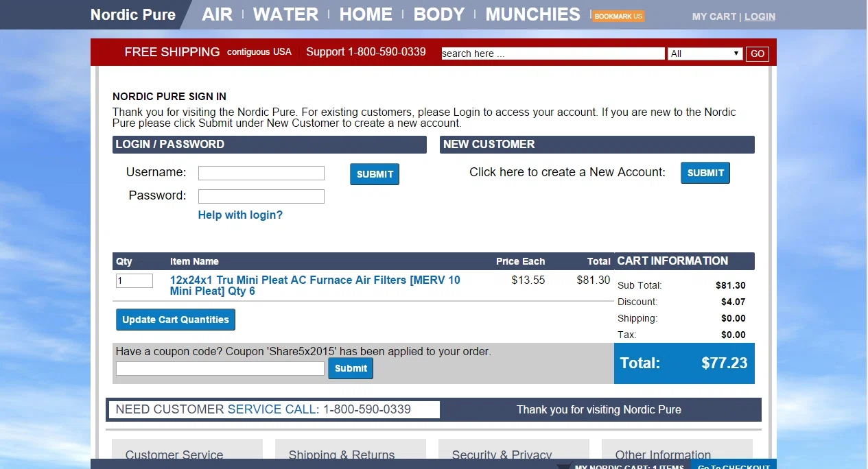Focus the Password input field
The width and height of the screenshot is (868, 469).
(x=261, y=197)
